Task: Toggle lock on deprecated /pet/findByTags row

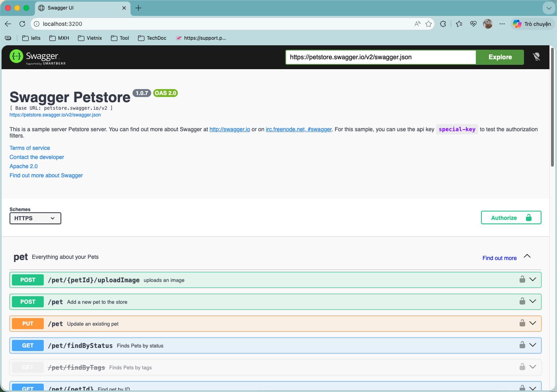Action: click(x=522, y=367)
